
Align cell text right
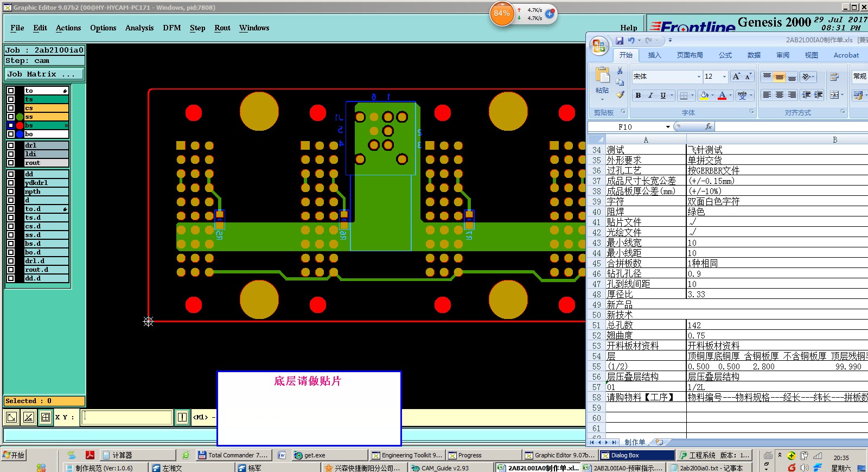click(x=792, y=95)
